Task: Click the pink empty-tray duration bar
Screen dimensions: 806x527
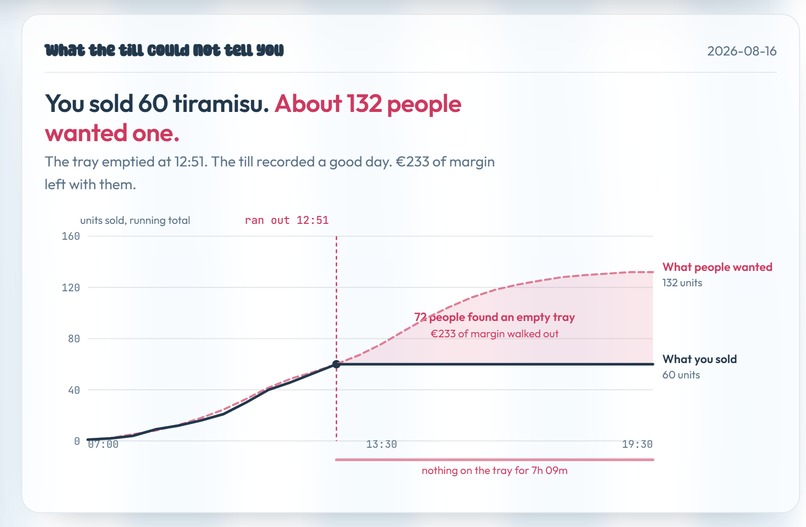Action: click(x=494, y=459)
